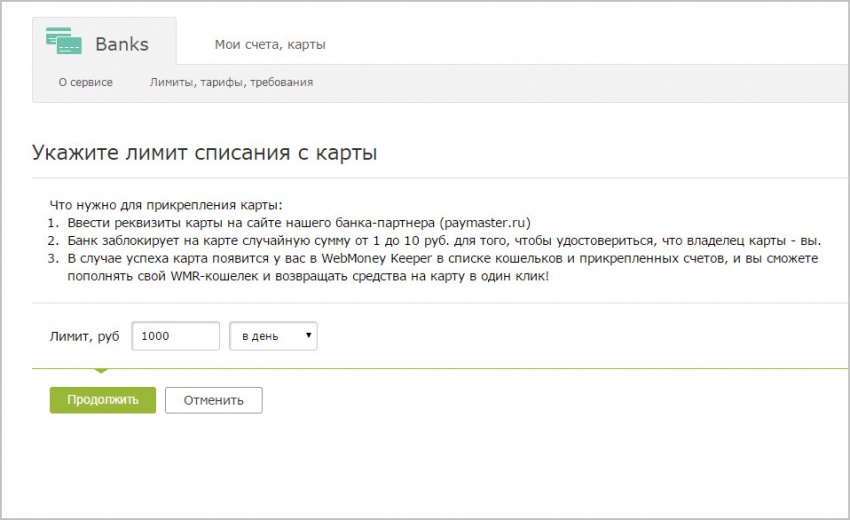This screenshot has width=850, height=520.
Task: Click step 2 text about blocked random sum
Action: click(444, 241)
